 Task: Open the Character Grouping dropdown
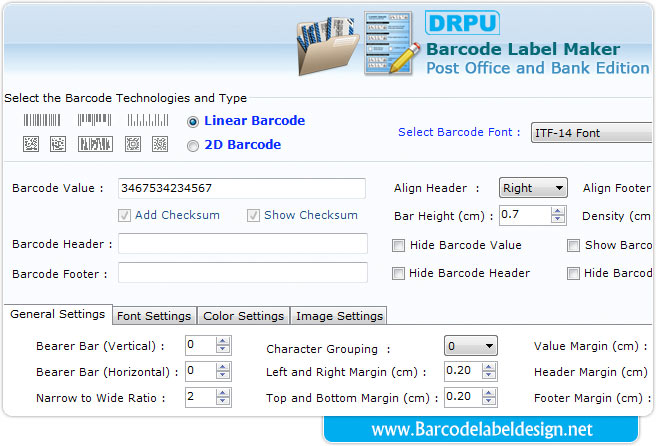(471, 346)
